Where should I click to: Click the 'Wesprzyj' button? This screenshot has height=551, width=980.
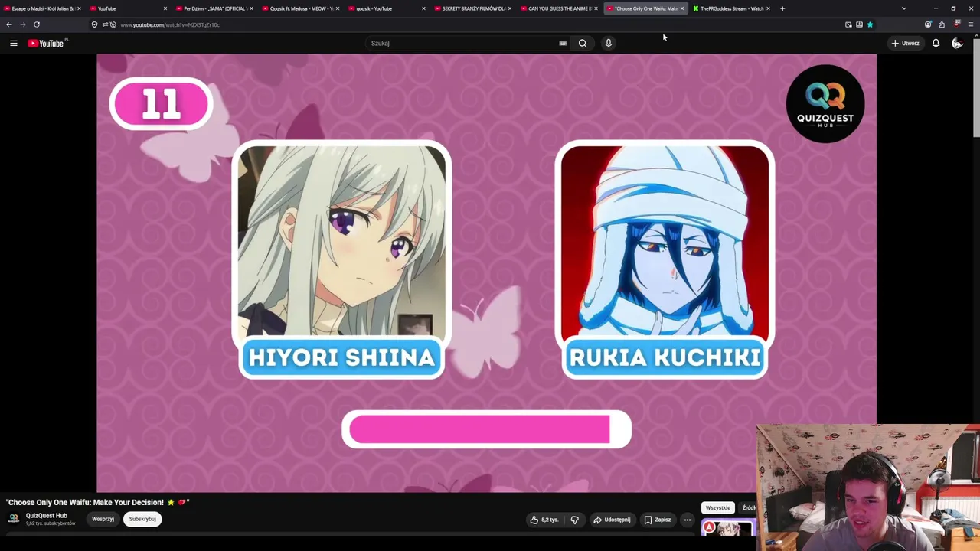(x=103, y=519)
